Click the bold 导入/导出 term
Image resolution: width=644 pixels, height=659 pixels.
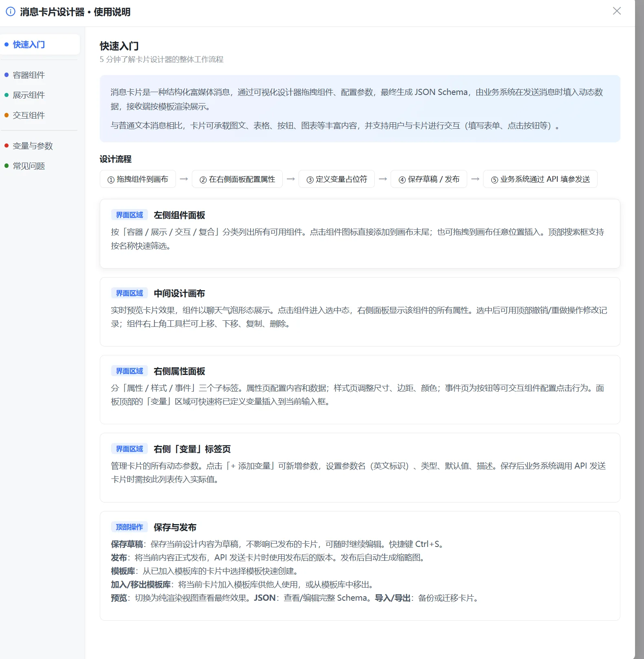(393, 598)
